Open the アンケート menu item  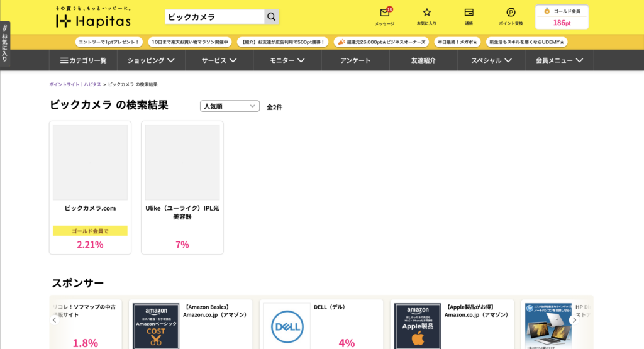355,60
